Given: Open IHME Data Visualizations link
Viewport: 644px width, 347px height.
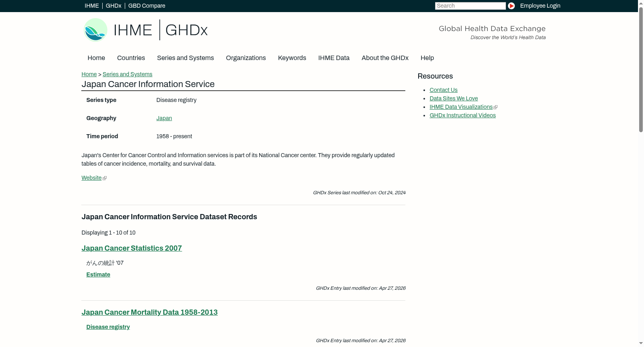Looking at the screenshot, I should 461,107.
